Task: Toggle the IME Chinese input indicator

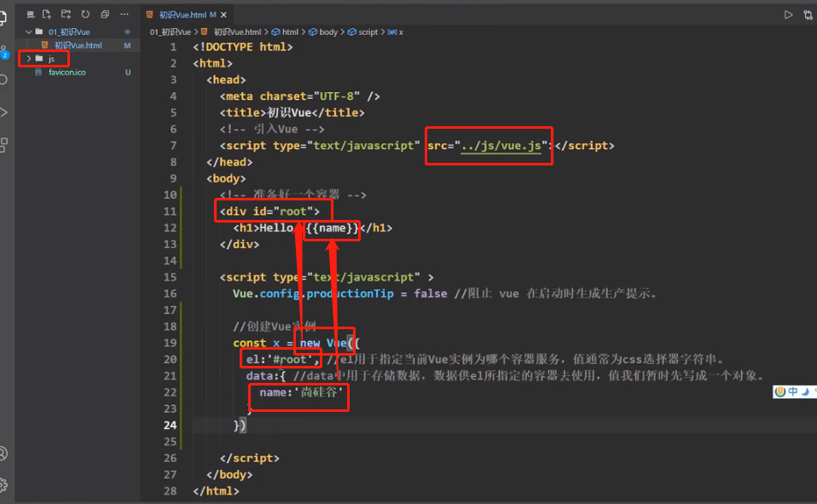Action: 793,391
